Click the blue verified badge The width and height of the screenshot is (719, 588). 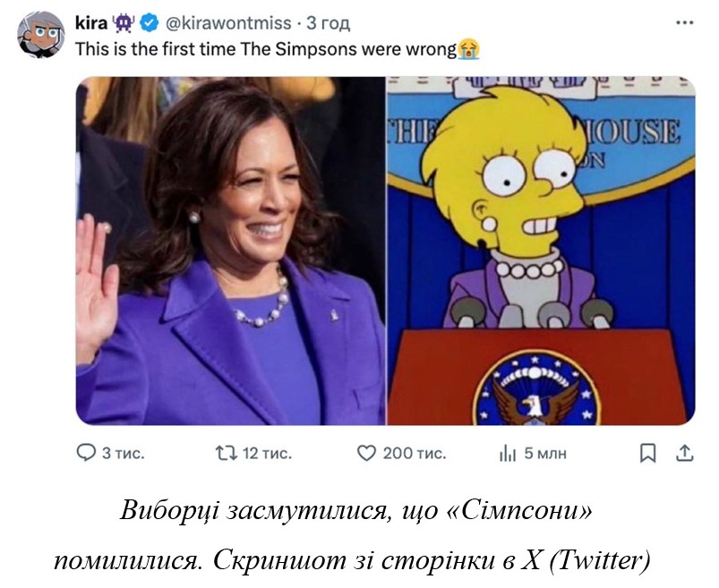(x=149, y=23)
